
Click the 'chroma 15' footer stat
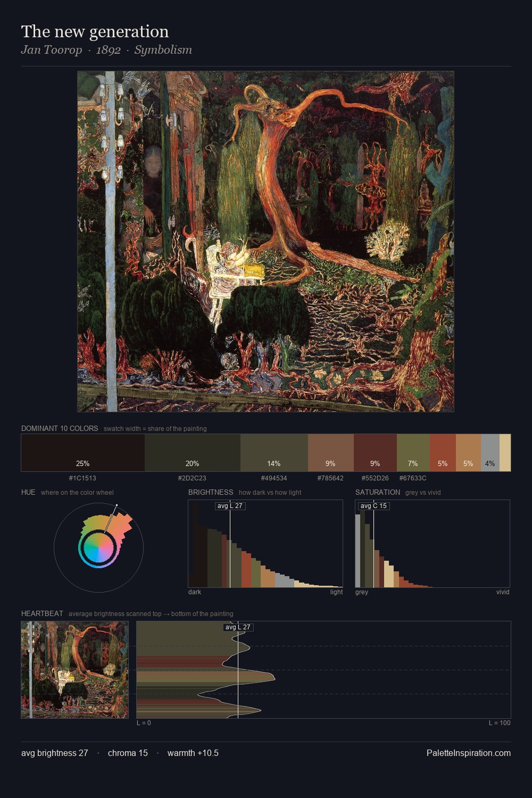128,753
